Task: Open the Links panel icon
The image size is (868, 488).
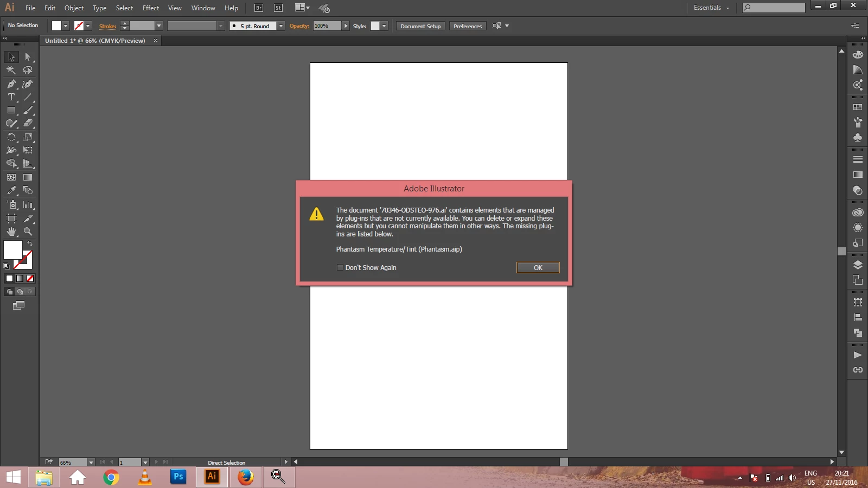Action: click(858, 370)
